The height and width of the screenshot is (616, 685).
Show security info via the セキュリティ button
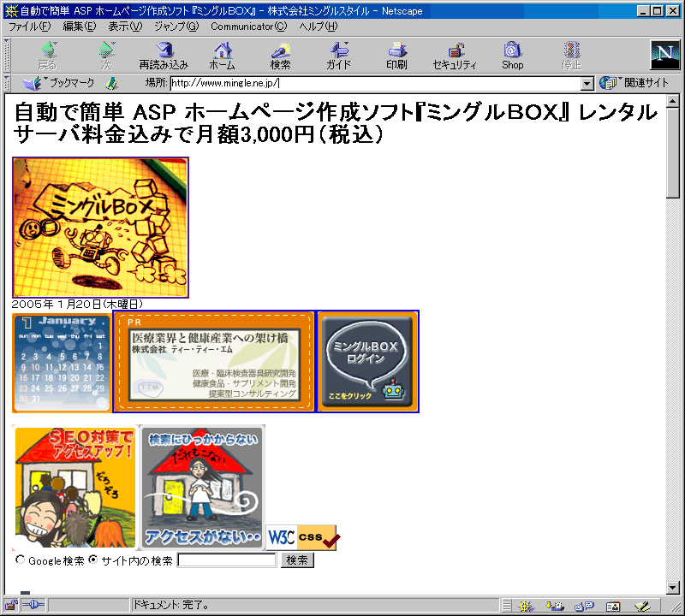tap(455, 56)
